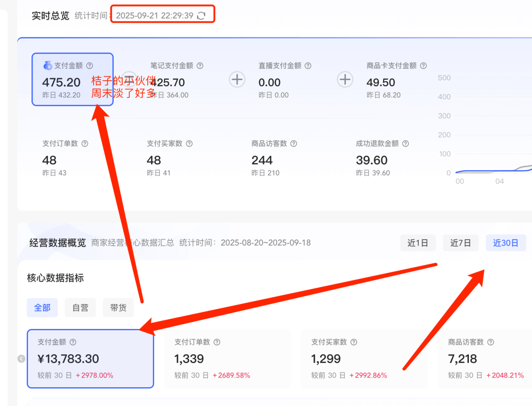Switch to the 自营 filter tab

click(80, 308)
